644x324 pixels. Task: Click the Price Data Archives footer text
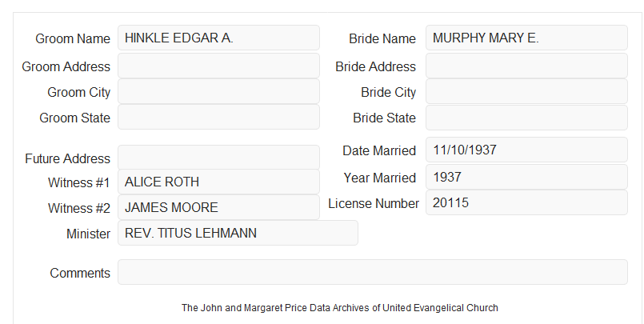(328, 308)
